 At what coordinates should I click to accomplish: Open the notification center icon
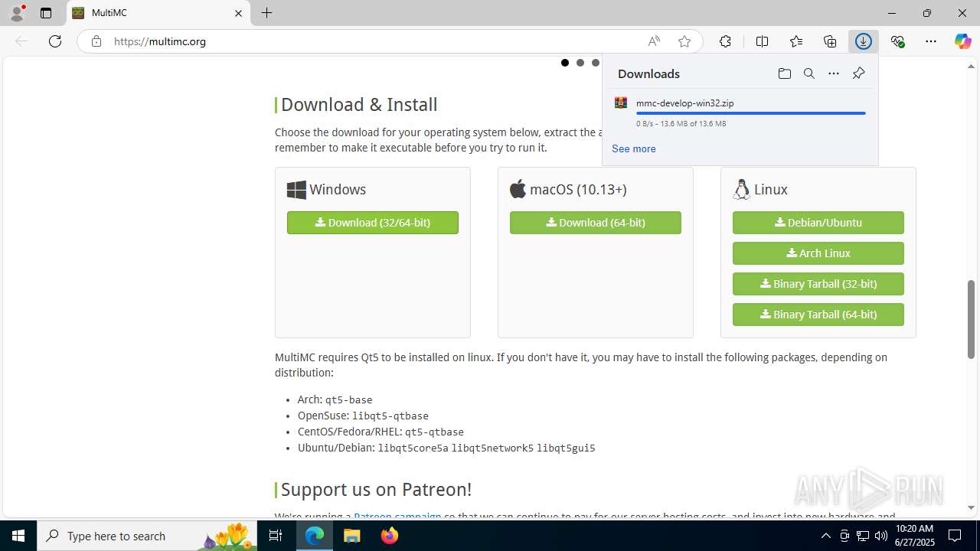[x=955, y=536]
